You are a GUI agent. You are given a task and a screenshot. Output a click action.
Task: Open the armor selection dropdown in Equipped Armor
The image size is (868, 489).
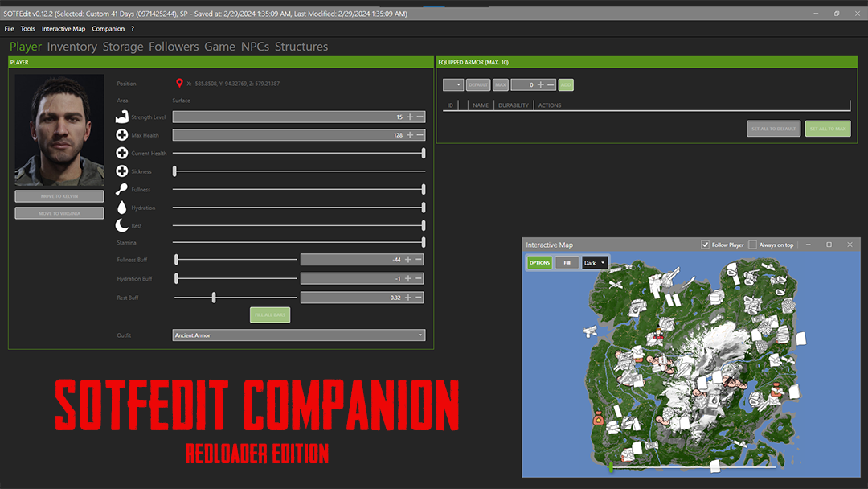point(453,84)
